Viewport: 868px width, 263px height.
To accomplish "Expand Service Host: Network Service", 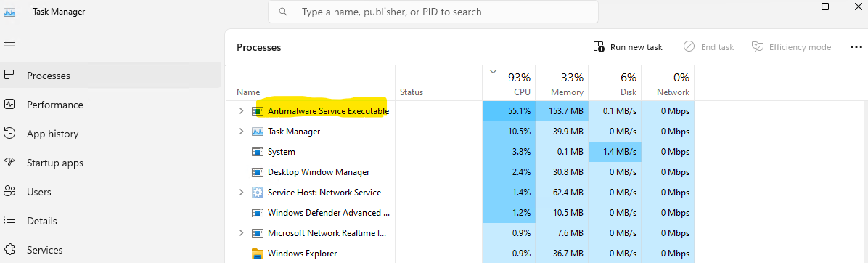I will click(x=241, y=192).
